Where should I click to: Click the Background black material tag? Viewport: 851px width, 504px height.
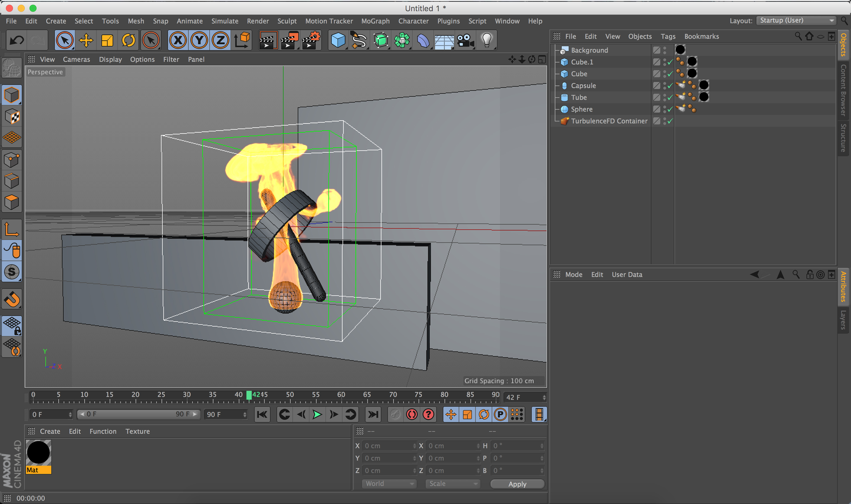click(680, 50)
